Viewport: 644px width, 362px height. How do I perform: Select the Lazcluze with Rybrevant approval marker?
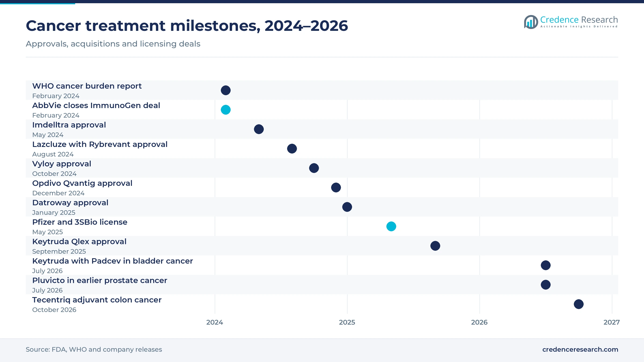click(x=292, y=149)
